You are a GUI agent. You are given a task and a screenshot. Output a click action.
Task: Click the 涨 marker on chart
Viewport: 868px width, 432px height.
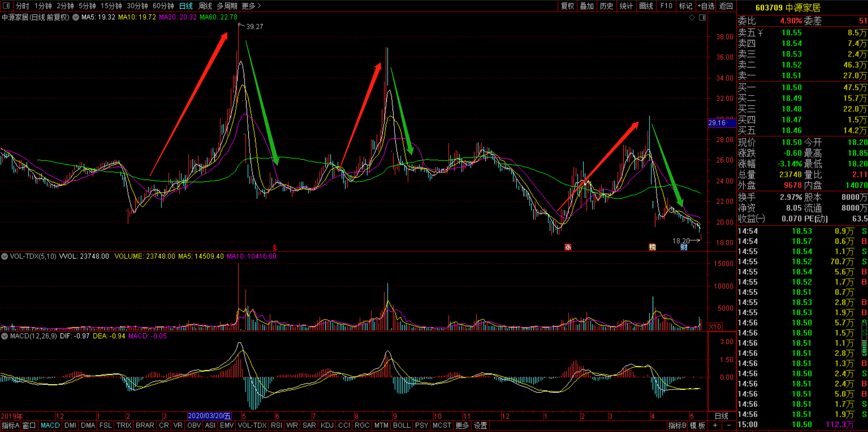pos(568,247)
